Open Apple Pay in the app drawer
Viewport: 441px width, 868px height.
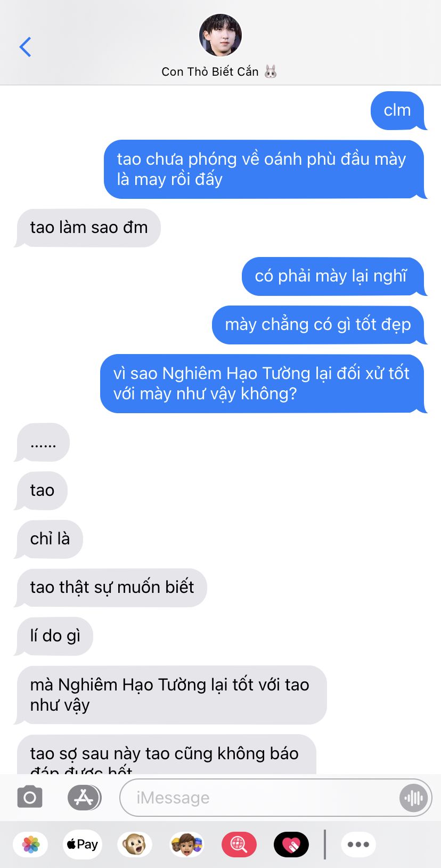pos(82,845)
